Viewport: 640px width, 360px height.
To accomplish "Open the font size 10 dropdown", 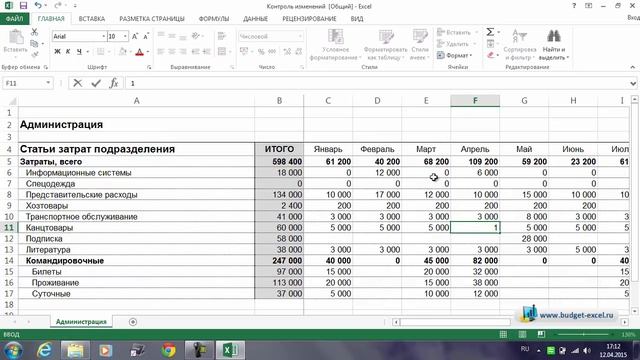I will [x=125, y=36].
